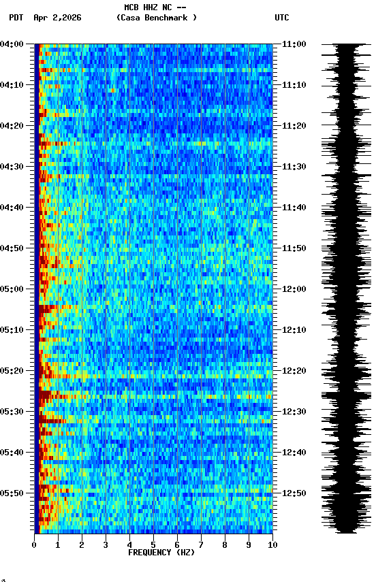Image resolution: width=376 pixels, height=588 pixels.
Task: Click frequency axis tick '3'
Action: [106, 545]
